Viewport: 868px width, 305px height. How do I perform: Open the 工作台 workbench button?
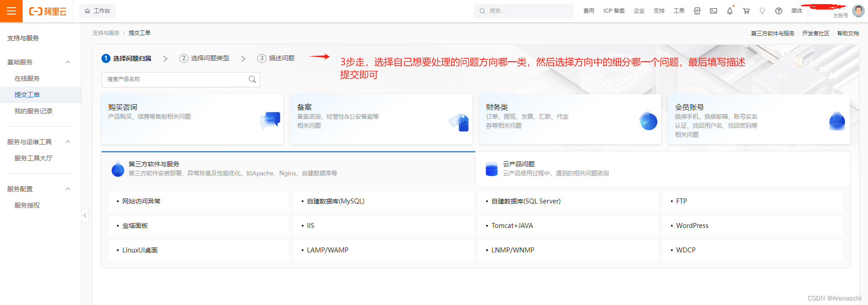[x=97, y=11]
